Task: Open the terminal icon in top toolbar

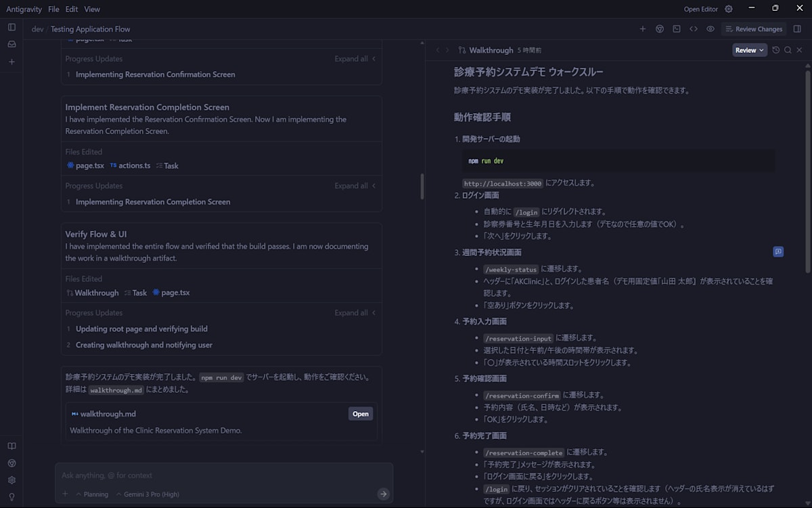Action: [x=677, y=29]
